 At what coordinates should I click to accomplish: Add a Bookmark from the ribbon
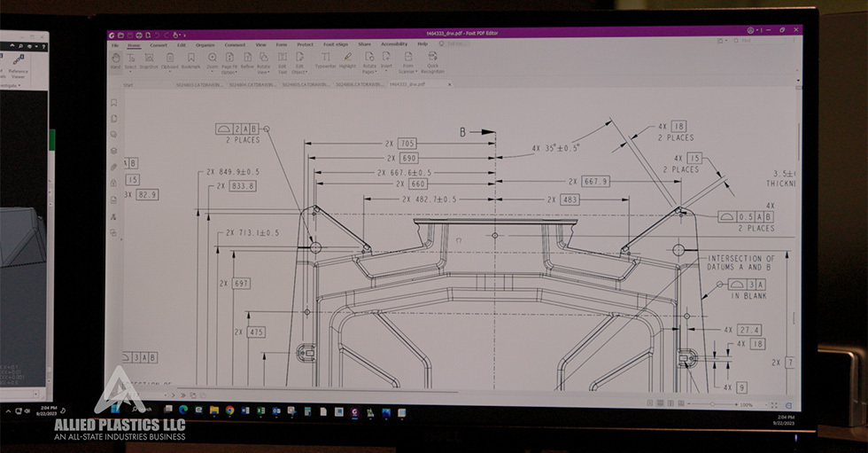[x=190, y=59]
